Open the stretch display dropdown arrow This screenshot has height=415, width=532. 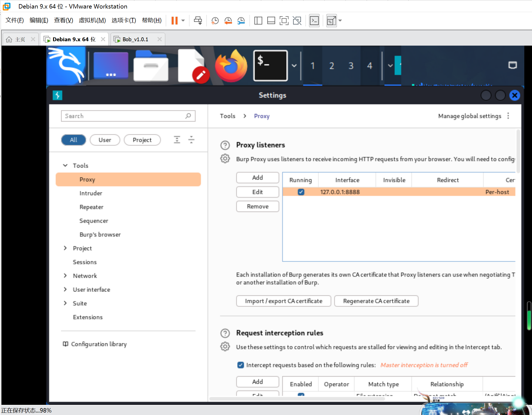340,21
